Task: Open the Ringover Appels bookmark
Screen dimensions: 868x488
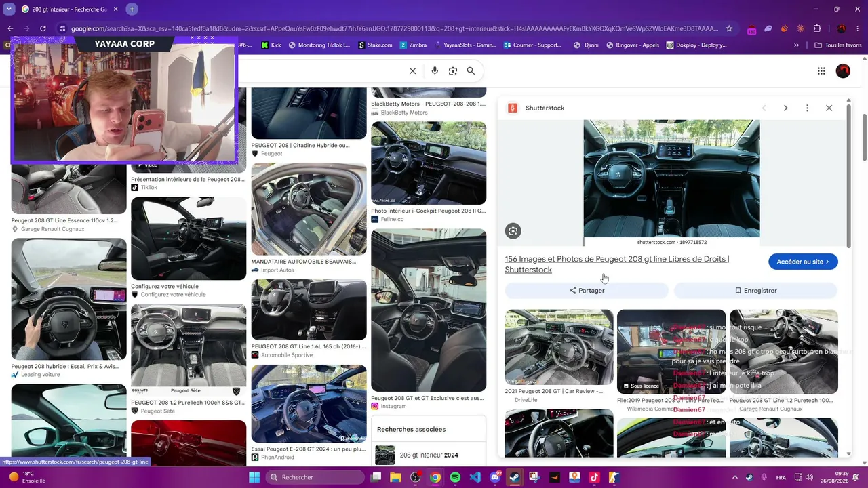Action: (633, 45)
